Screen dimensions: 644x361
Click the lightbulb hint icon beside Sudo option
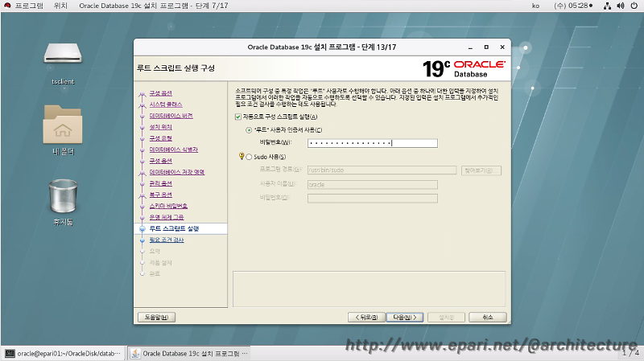coord(242,156)
